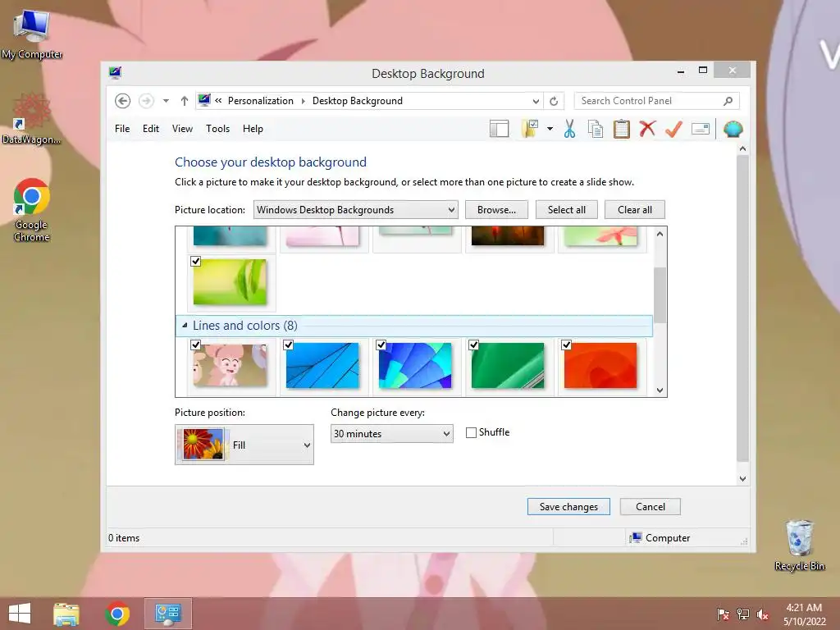Refresh the address bar location

554,101
